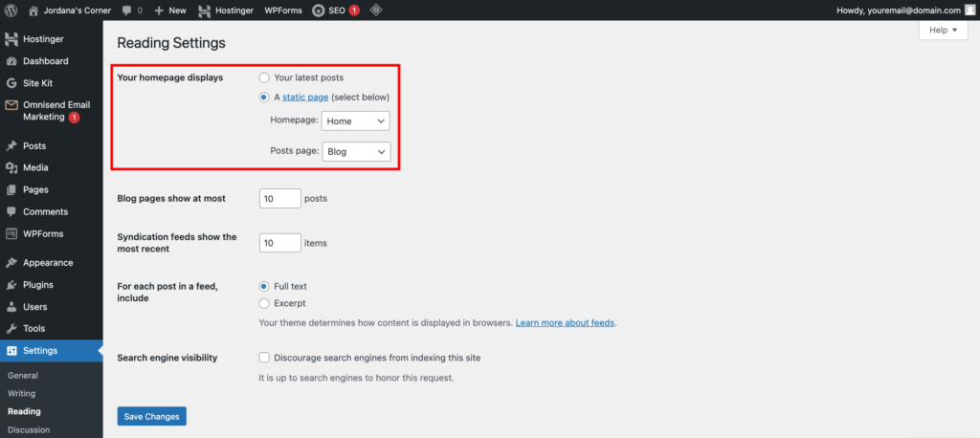Click the Save Changes button
The height and width of the screenshot is (438, 980).
tap(151, 416)
